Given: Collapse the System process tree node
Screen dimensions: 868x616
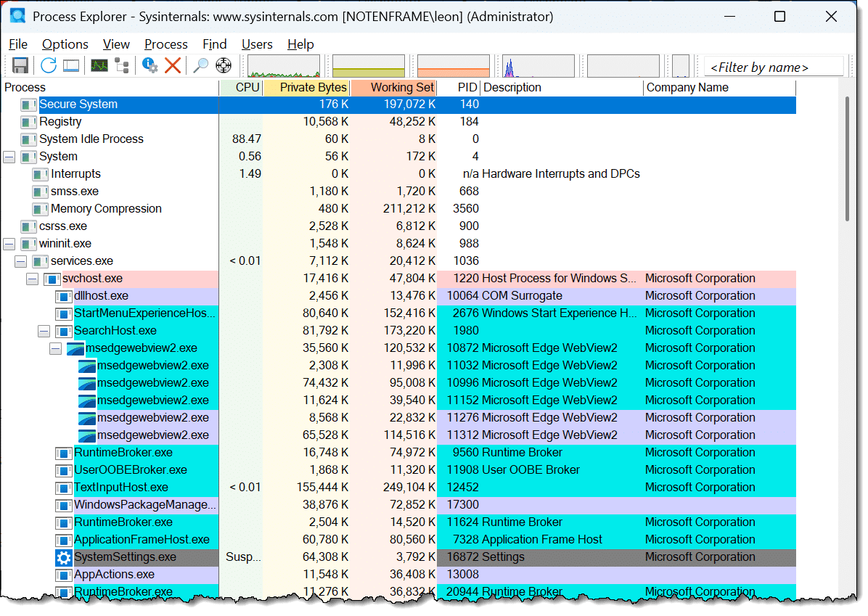Looking at the screenshot, I should [x=9, y=157].
